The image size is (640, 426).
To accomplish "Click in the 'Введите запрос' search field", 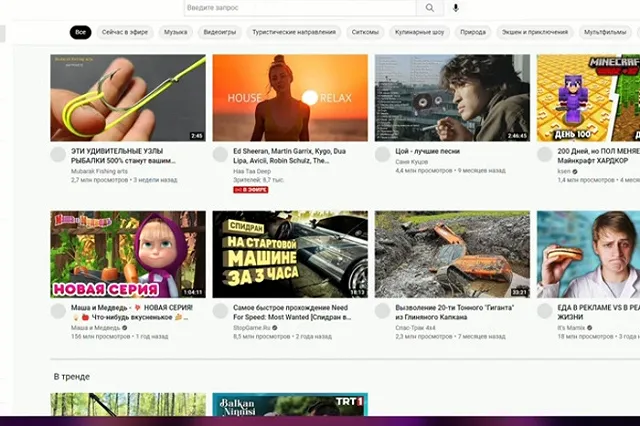I will 300,8.
